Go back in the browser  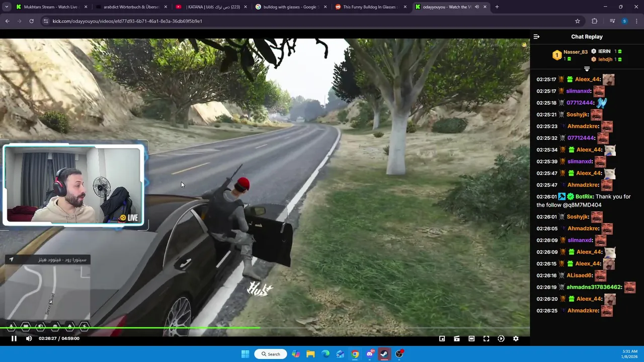pyautogui.click(x=7, y=21)
